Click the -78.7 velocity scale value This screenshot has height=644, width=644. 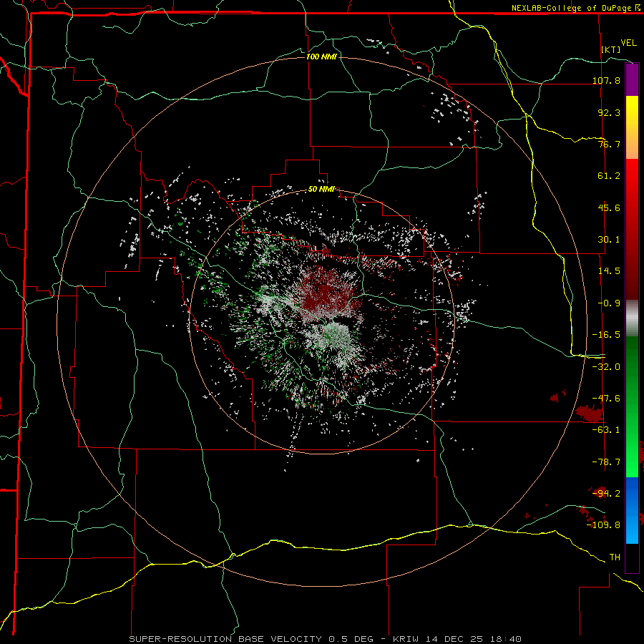[x=606, y=462]
